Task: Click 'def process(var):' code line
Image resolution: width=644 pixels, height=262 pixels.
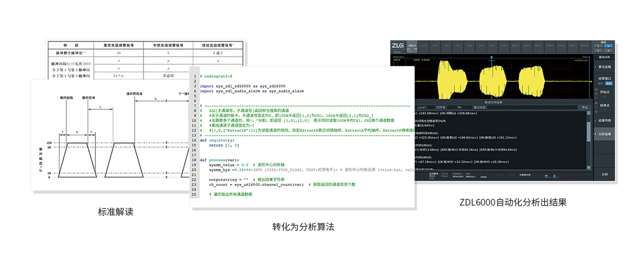Action: [x=220, y=160]
